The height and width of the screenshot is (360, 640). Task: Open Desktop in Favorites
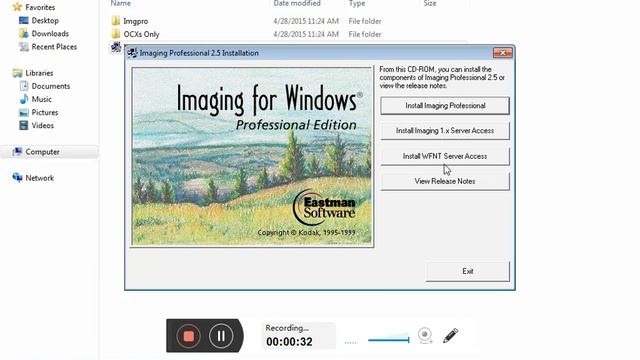pos(45,20)
